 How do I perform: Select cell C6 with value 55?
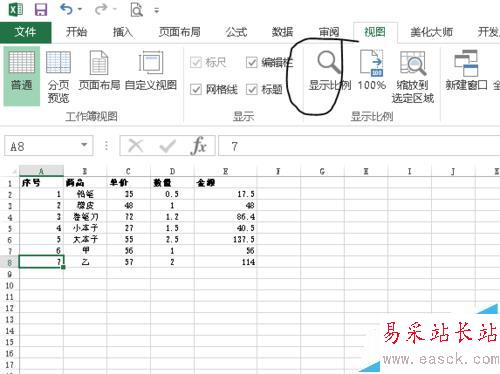128,239
